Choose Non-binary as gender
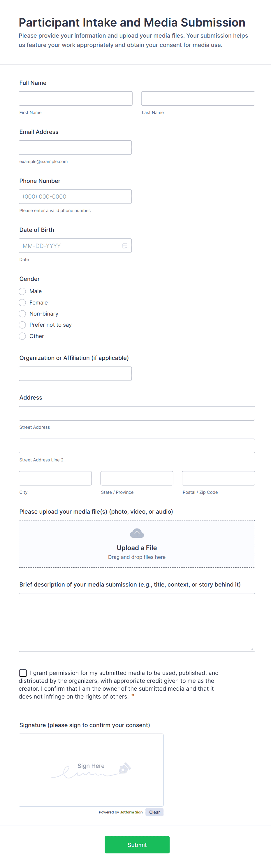Viewport: 271px width, 868px height. [x=22, y=314]
